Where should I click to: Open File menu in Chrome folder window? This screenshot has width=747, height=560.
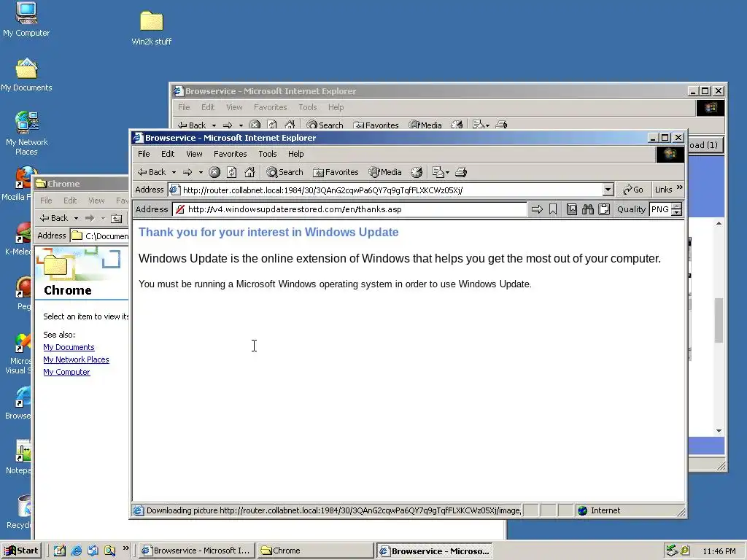tap(46, 201)
